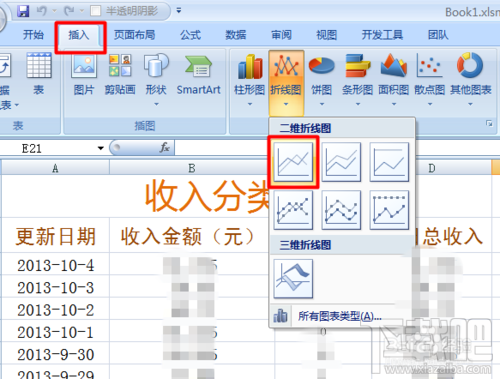Open the 条形图 bar chart menu
The height and width of the screenshot is (379, 500).
[358, 79]
